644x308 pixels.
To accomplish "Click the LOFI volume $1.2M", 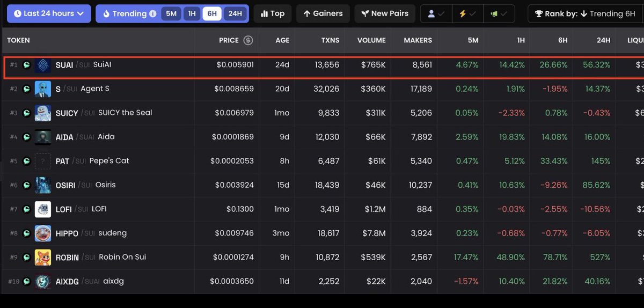I will tap(375, 209).
